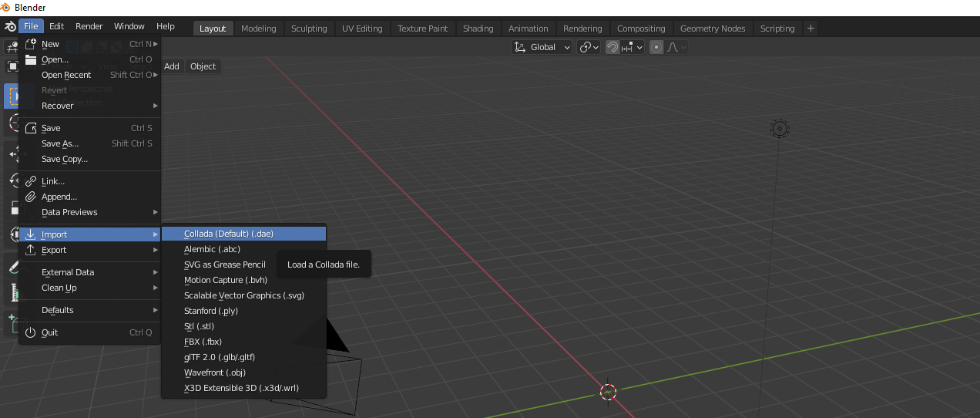Click the 3D cursor at origin
This screenshot has width=980, height=418.
coord(608,392)
